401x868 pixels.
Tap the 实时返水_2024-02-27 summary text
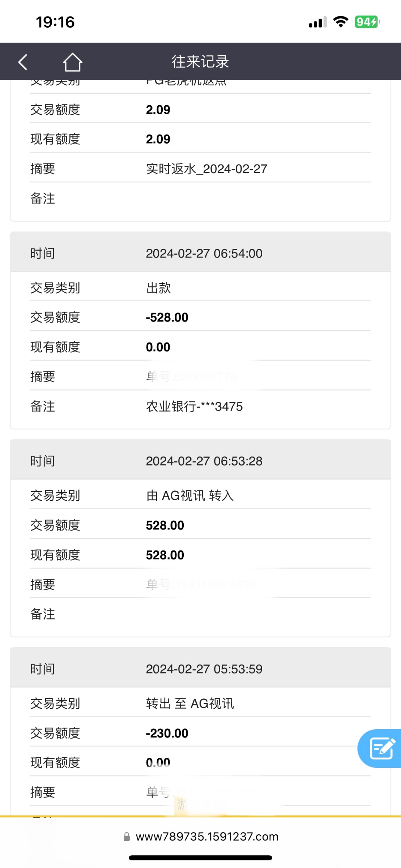point(206,169)
